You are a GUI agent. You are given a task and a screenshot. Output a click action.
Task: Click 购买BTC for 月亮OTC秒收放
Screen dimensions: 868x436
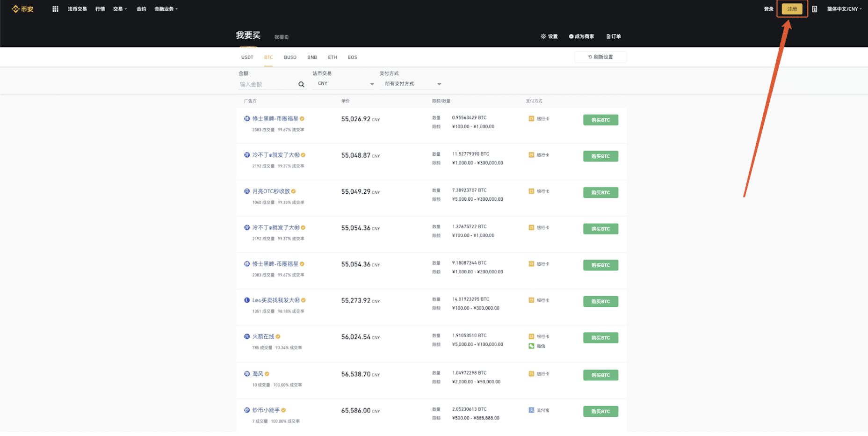tap(600, 193)
